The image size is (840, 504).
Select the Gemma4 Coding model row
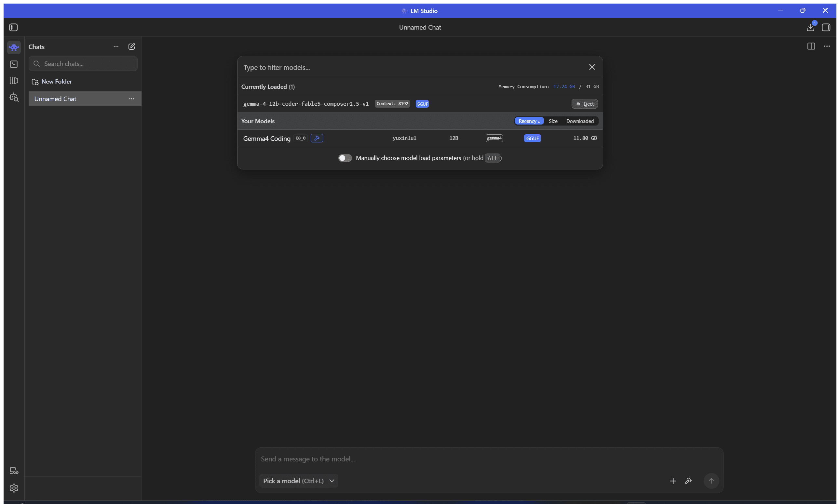pos(420,138)
